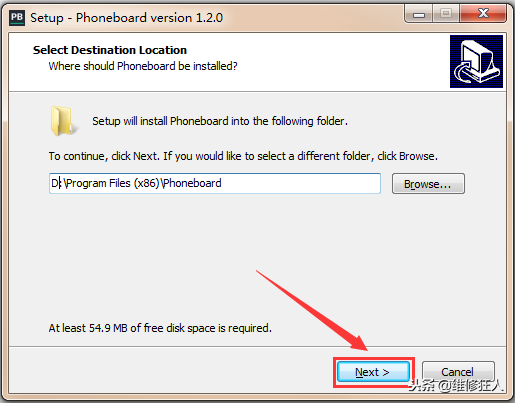The height and width of the screenshot is (403, 515).
Task: Click 'Program Files (x86)' in the path
Action: (113, 183)
